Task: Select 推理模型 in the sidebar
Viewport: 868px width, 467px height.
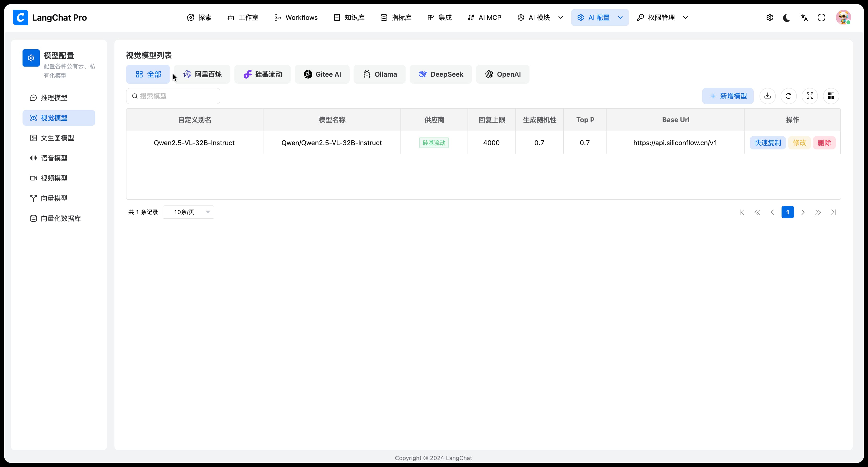Action: pos(59,98)
